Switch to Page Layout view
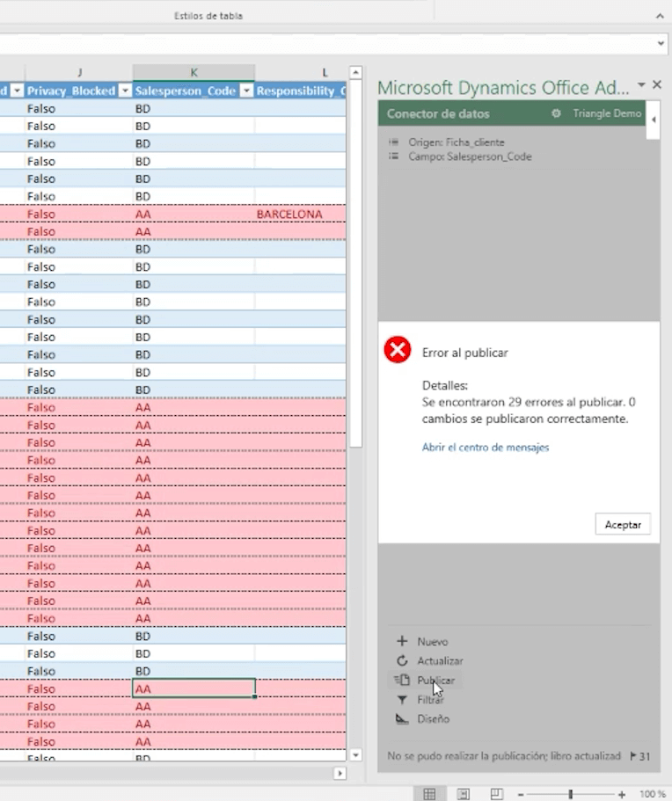 [x=464, y=794]
